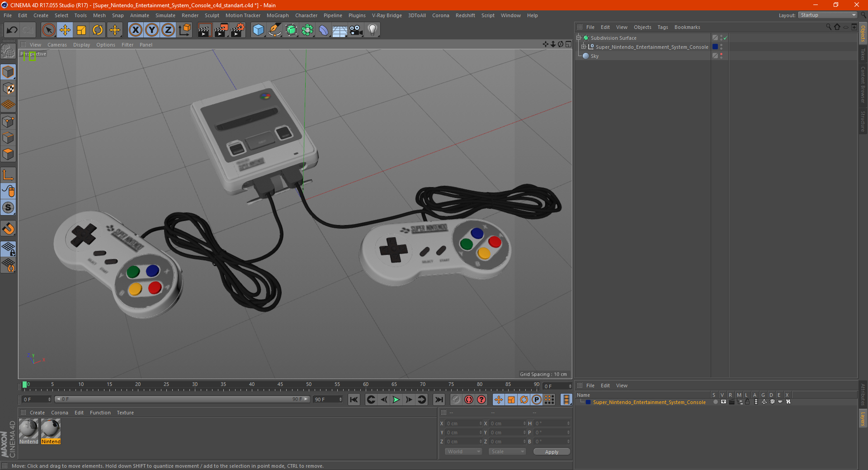This screenshot has width=868, height=470.
Task: Click Render to Picture Viewer icon
Action: coord(221,30)
